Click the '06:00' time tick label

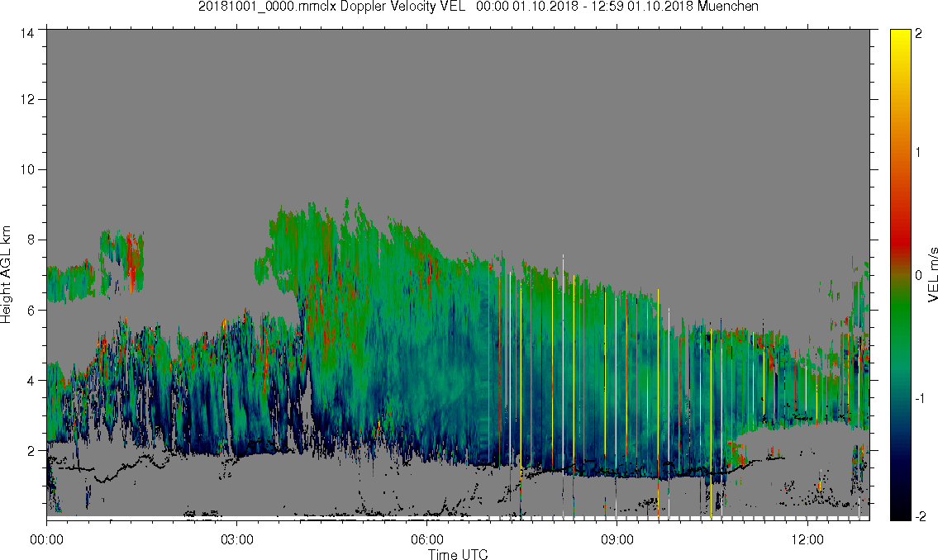click(x=427, y=540)
